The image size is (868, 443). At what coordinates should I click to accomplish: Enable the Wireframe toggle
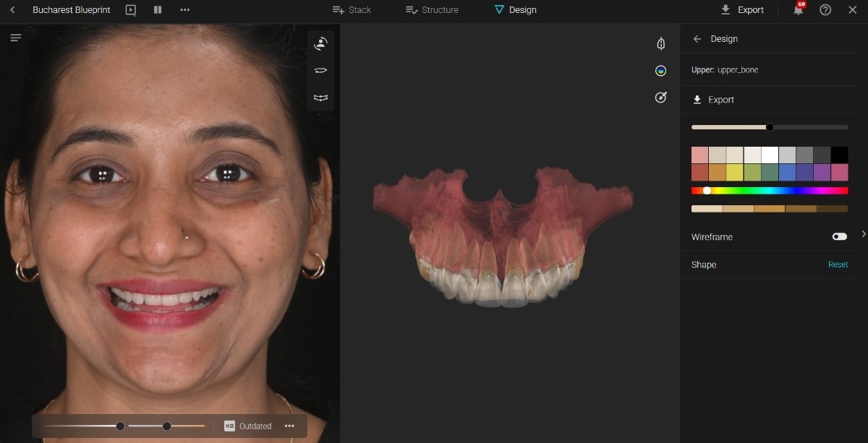pyautogui.click(x=839, y=236)
